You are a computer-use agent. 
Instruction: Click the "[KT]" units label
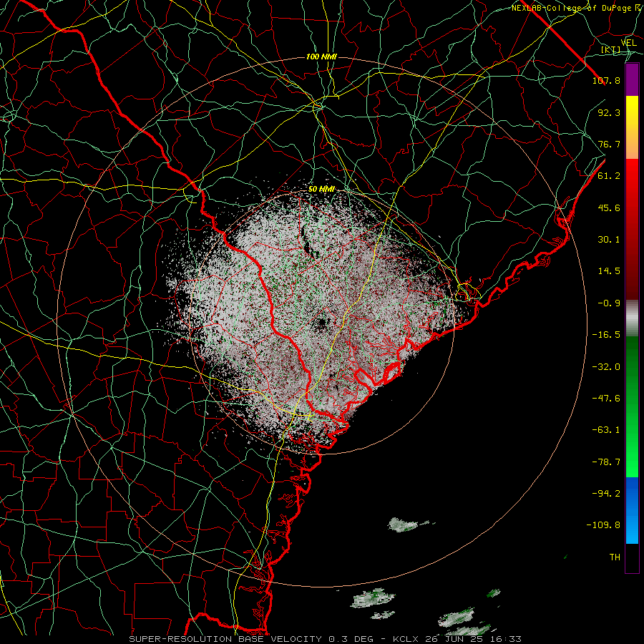point(610,49)
